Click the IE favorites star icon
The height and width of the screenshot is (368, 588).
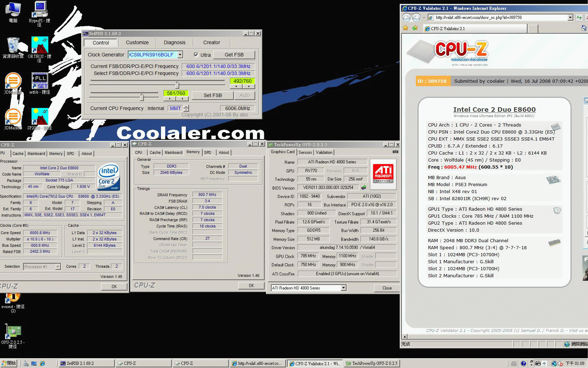(x=406, y=28)
